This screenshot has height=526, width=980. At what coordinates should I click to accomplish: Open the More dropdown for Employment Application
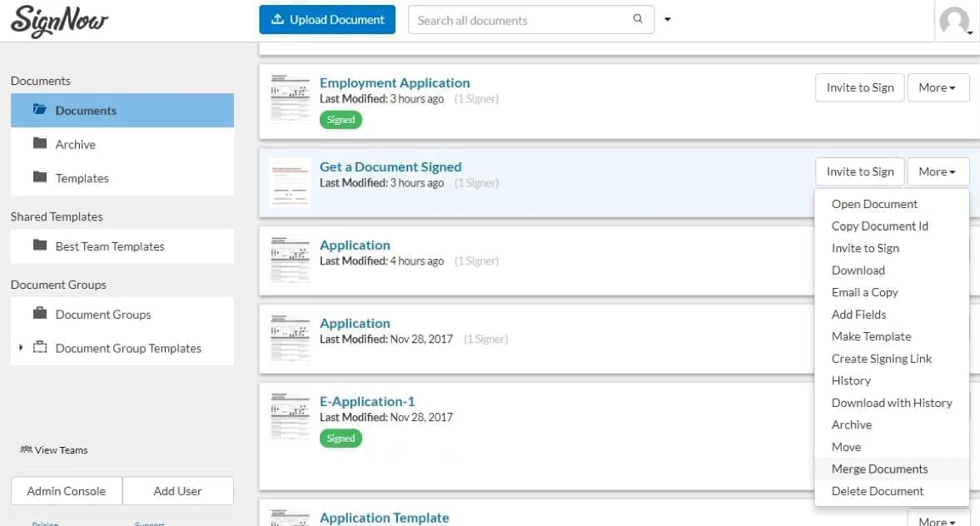[938, 87]
